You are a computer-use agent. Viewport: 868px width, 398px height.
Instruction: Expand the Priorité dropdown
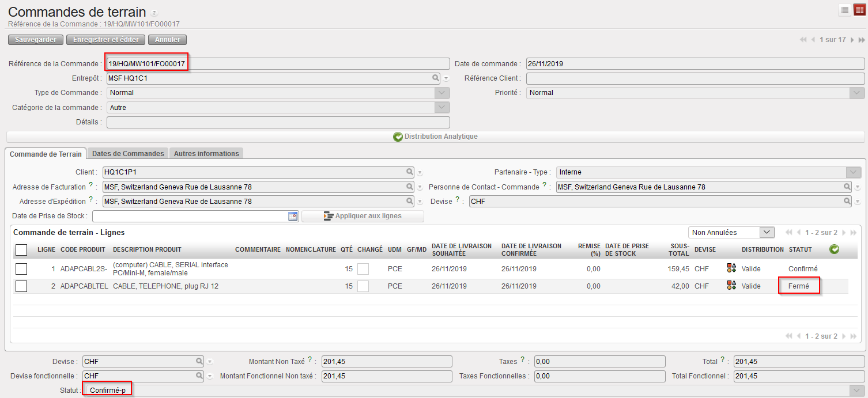(x=857, y=93)
